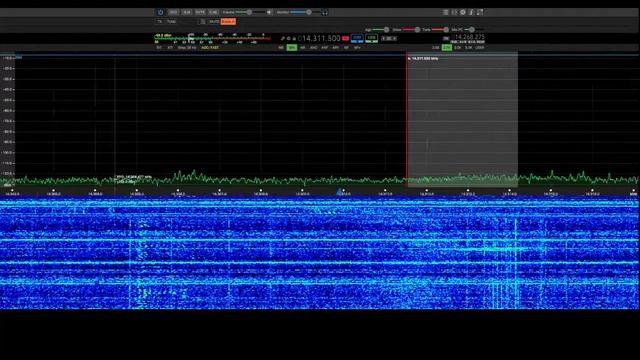Click the orange highlighted button next to MUTE
This screenshot has height=360, width=640.
[228, 22]
